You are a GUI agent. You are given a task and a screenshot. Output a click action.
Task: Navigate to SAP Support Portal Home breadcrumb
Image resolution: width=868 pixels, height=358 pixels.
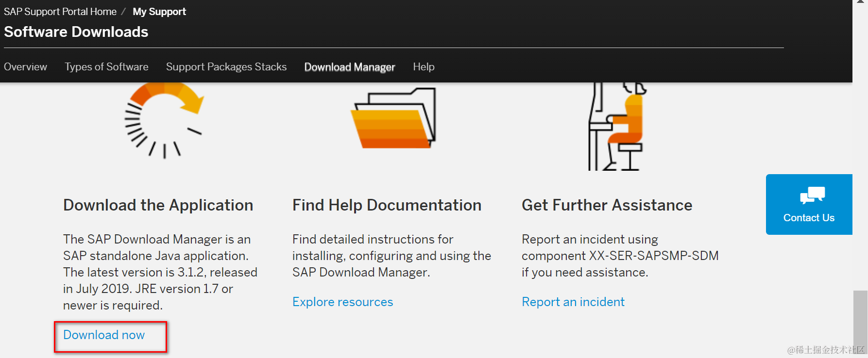(x=60, y=12)
